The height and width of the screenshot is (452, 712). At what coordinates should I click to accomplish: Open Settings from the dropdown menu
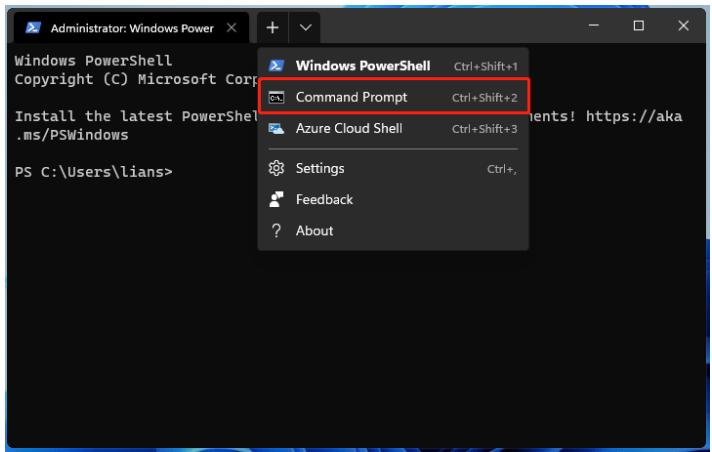[x=320, y=168]
